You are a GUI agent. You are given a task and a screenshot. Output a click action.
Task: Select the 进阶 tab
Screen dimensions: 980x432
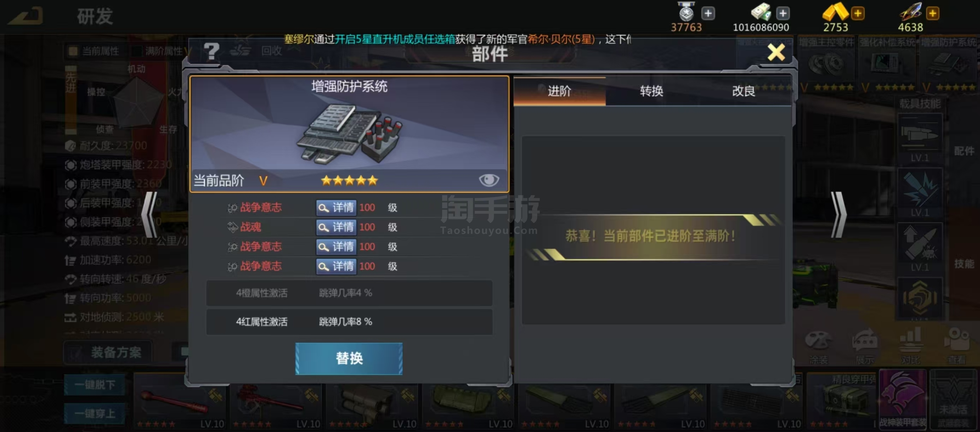click(x=559, y=91)
